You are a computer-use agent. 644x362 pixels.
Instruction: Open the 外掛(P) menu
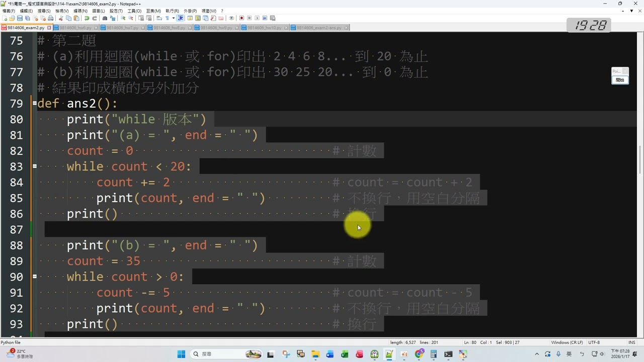190,11
